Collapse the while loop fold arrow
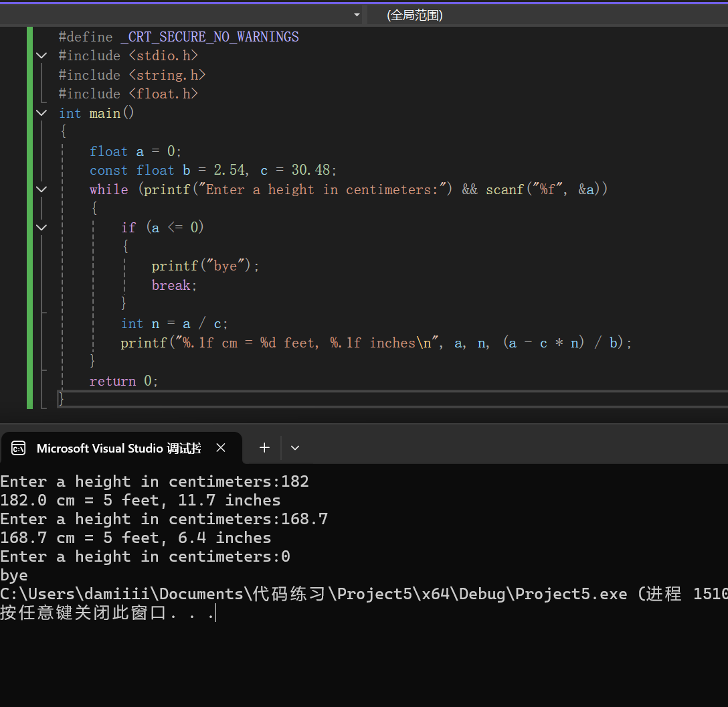This screenshot has width=728, height=707. click(x=41, y=189)
